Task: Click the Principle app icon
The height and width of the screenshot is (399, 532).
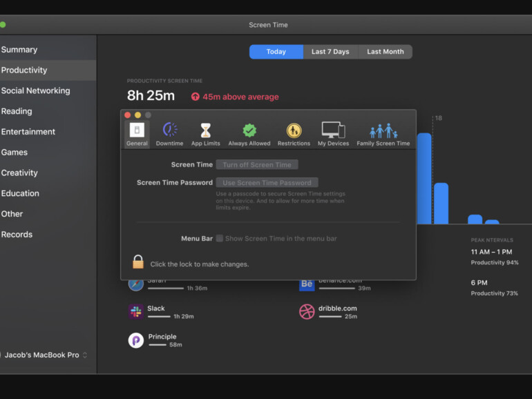Action: (x=136, y=340)
